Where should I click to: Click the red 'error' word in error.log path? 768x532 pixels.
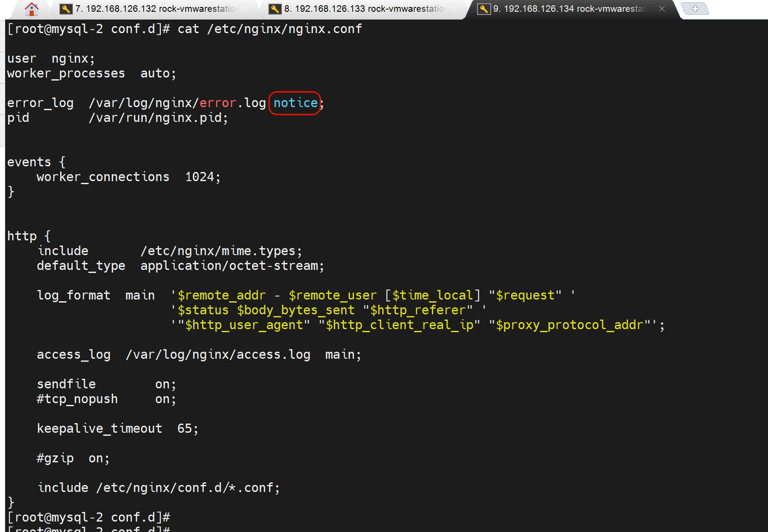(218, 103)
